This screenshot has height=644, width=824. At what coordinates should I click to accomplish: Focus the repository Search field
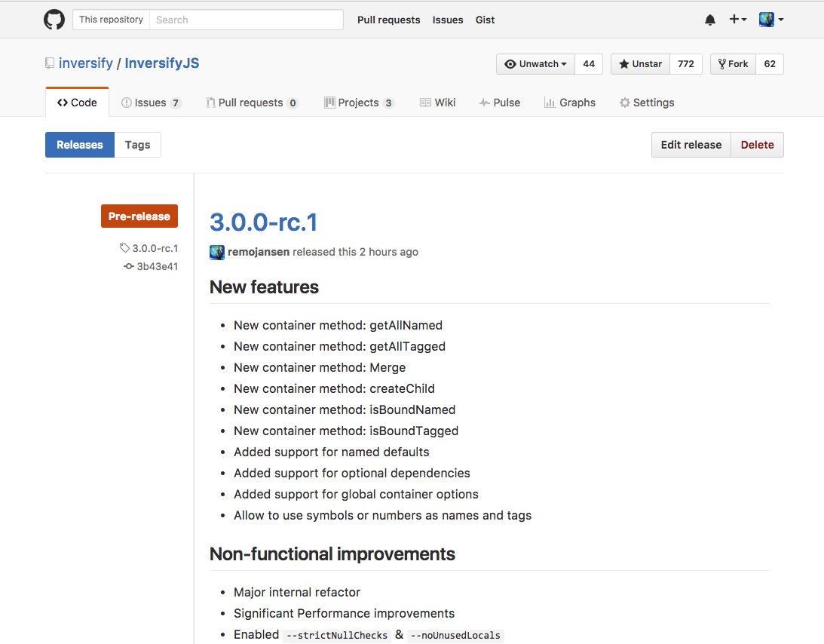point(247,20)
